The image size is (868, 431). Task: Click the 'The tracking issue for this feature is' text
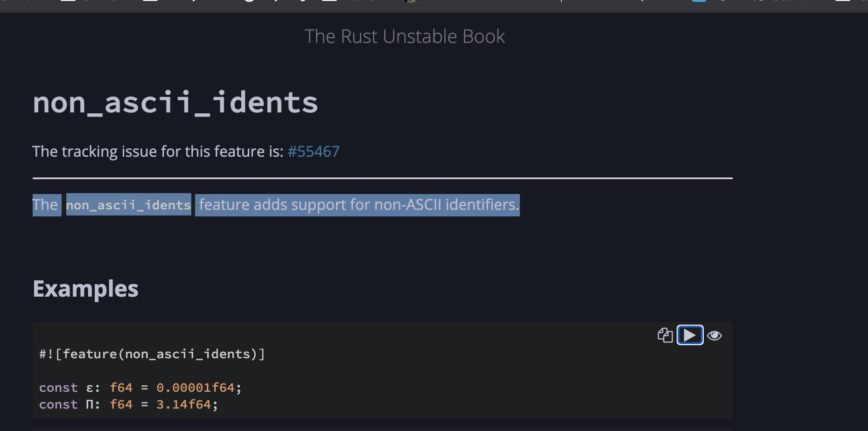[158, 152]
